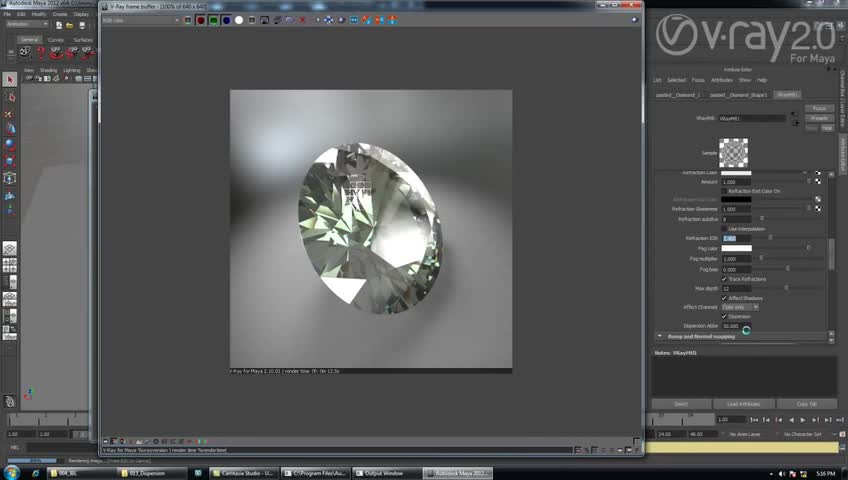This screenshot has width=848, height=480.
Task: Select the Paint selection tool in Maya toolbox
Action: pos(10,114)
